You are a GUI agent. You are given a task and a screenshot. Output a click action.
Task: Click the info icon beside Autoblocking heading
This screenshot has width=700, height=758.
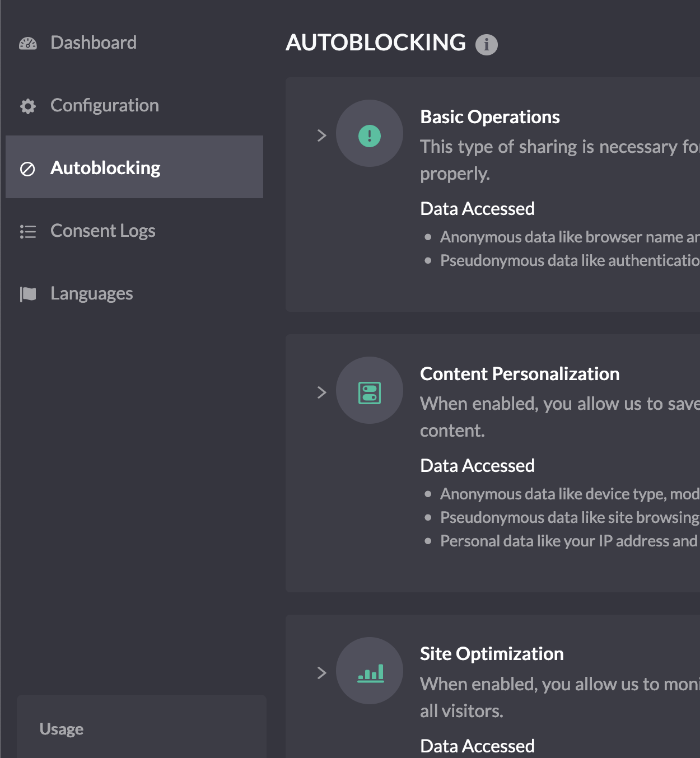click(486, 44)
